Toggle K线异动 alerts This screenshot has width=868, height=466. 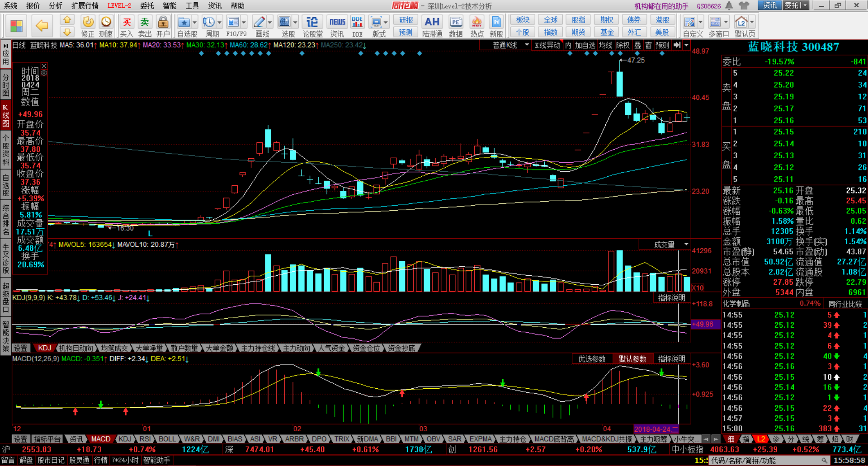tap(547, 45)
